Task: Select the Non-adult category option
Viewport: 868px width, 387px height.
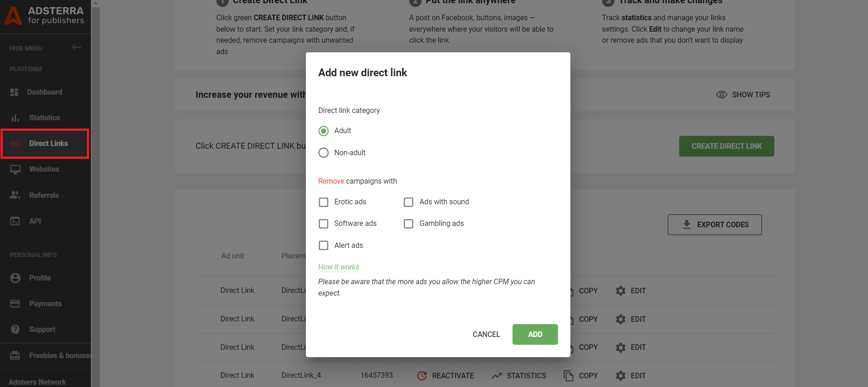Action: 324,153
